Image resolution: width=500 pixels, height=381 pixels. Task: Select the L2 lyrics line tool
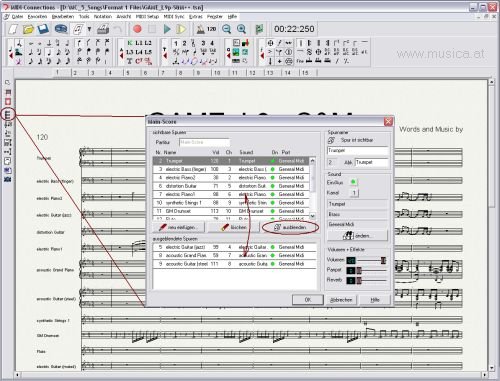(x=148, y=43)
